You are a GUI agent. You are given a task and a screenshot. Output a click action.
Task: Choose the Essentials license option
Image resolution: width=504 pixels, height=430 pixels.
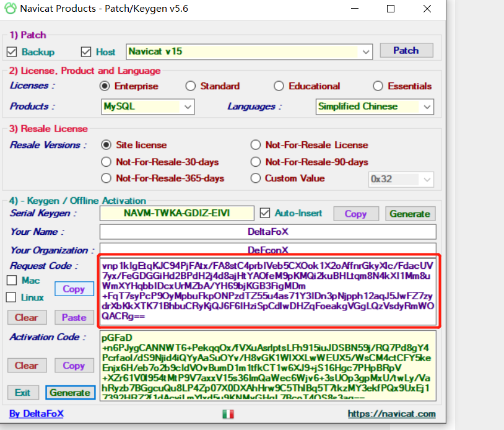pos(378,86)
